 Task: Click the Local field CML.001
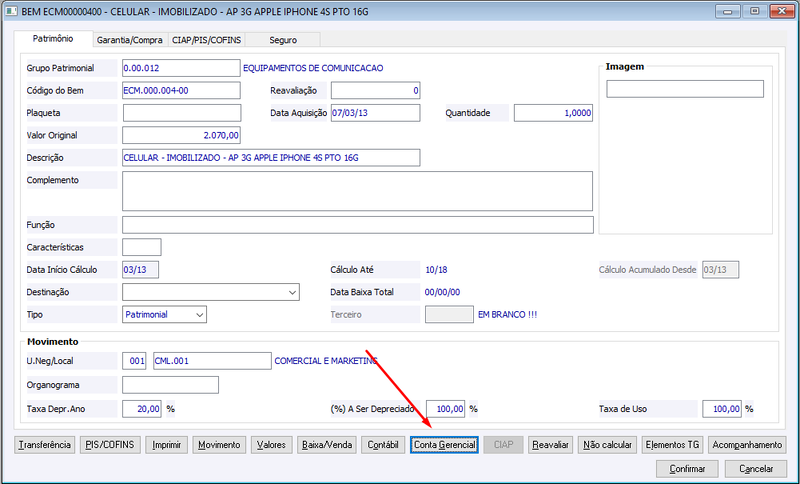click(212, 361)
